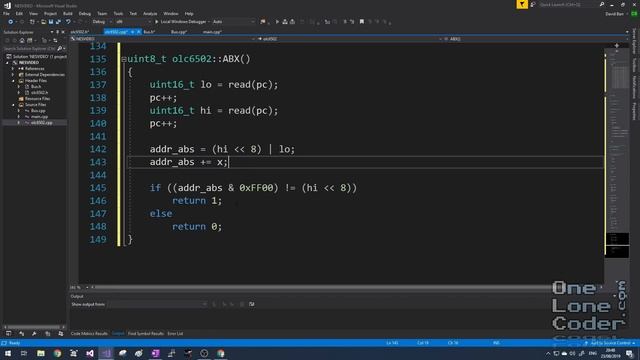
Task: Open Find Symbol Results tab
Action: (x=146, y=333)
